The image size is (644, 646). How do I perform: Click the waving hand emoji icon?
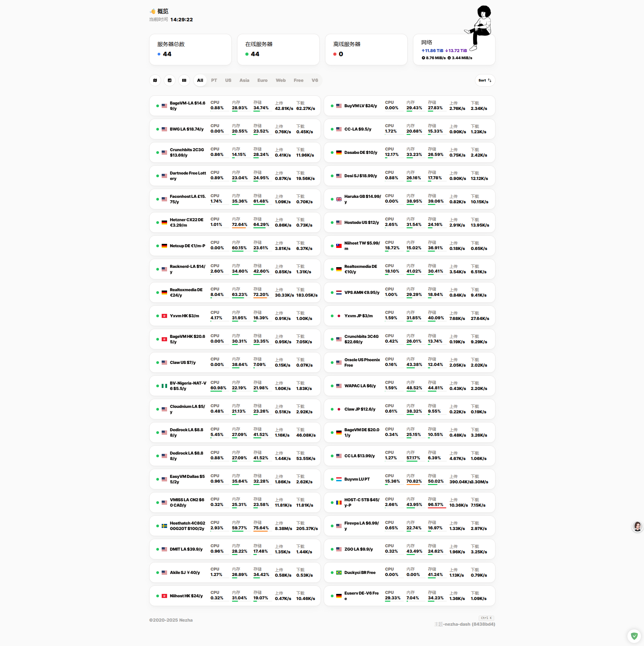click(153, 11)
